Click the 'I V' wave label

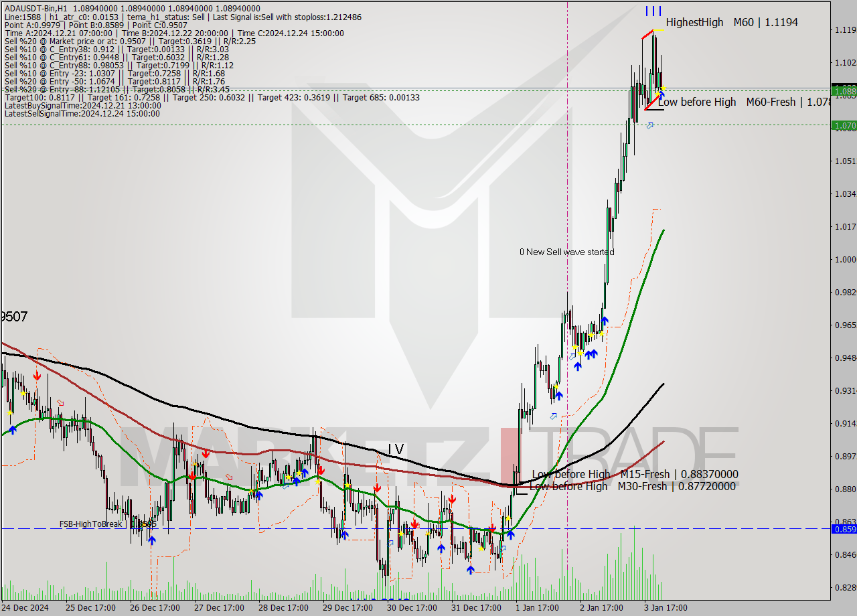(396, 449)
